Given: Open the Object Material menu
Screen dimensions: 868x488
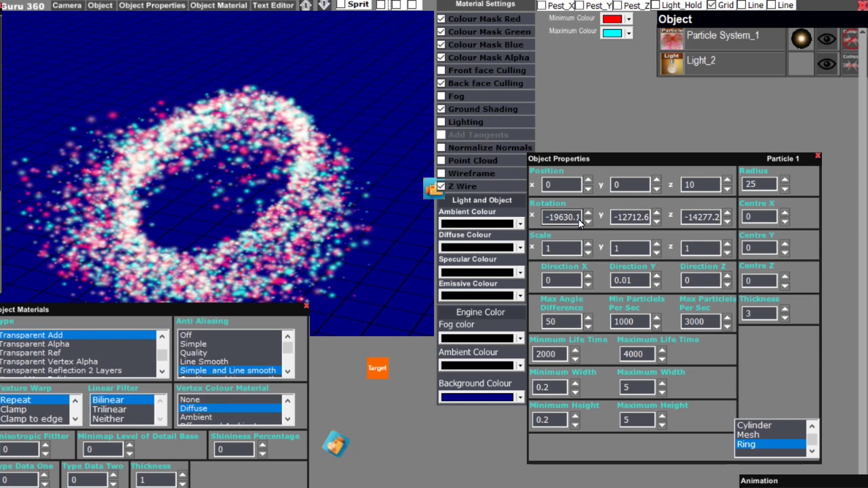Looking at the screenshot, I should (218, 5).
